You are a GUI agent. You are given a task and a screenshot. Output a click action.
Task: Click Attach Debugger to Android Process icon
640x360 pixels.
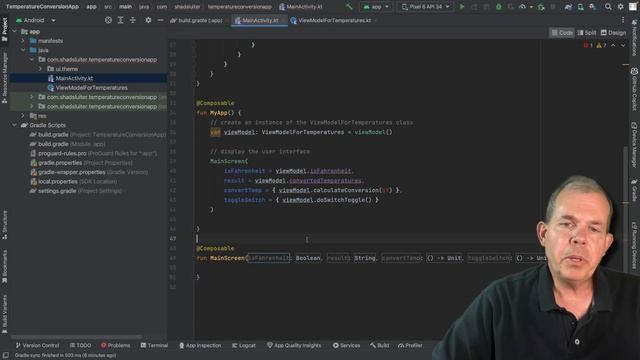point(541,7)
